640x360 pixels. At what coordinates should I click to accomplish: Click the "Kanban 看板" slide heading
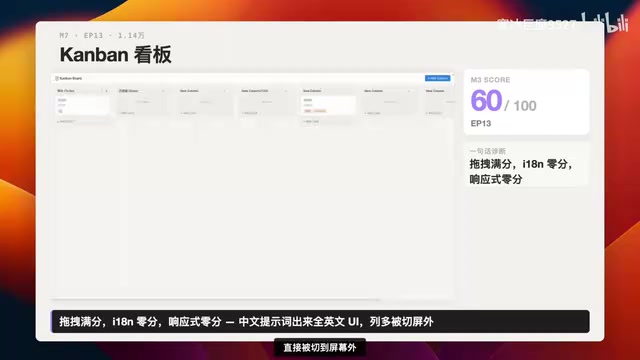pos(116,55)
